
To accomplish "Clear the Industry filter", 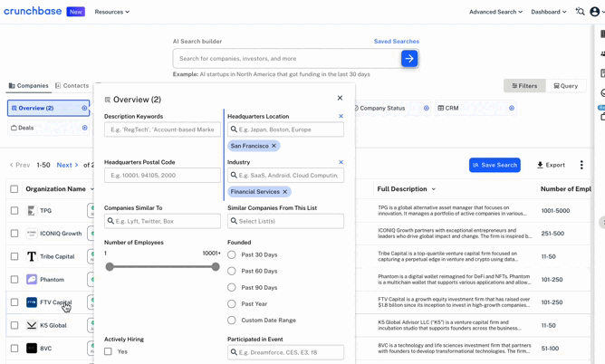I will tap(341, 162).
